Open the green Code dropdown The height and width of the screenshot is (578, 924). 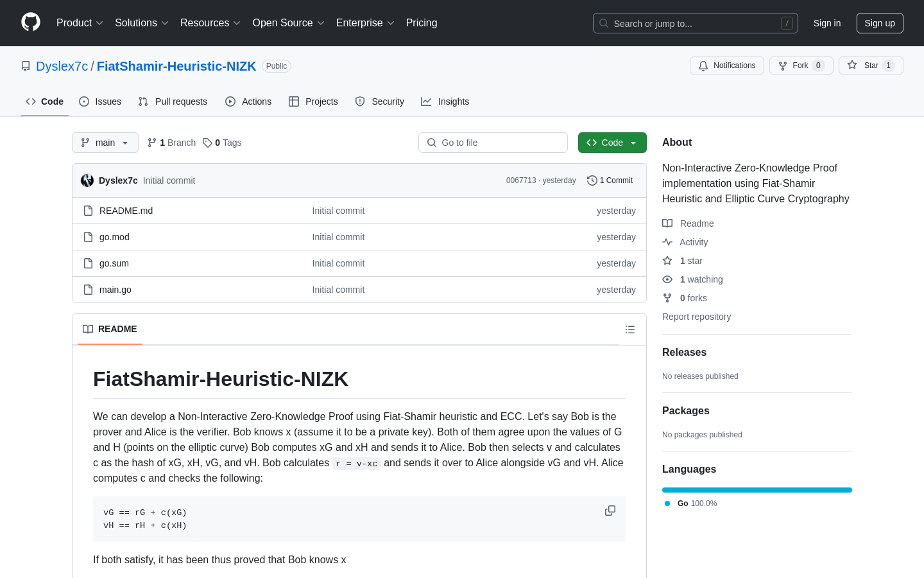click(x=612, y=143)
